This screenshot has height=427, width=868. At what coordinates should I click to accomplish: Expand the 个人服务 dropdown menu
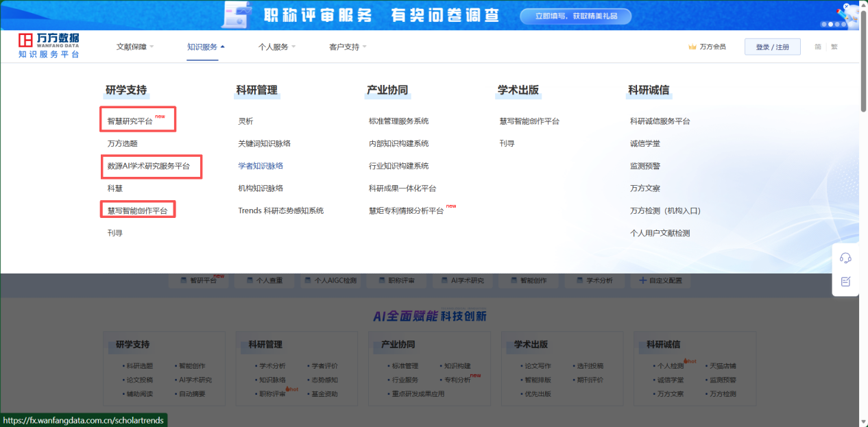277,47
